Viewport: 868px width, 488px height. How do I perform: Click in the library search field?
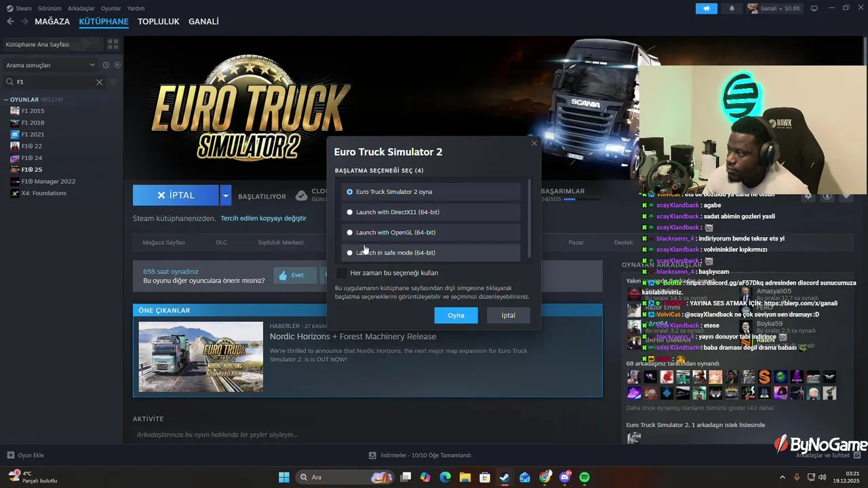(x=56, y=82)
